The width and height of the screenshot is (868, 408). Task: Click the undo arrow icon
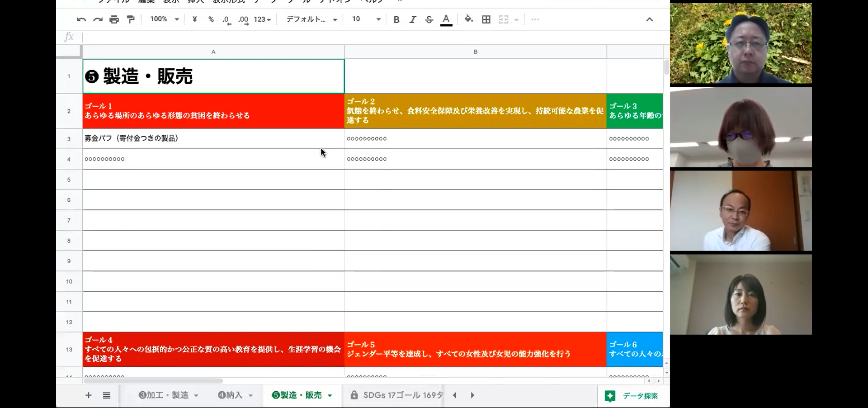(81, 19)
